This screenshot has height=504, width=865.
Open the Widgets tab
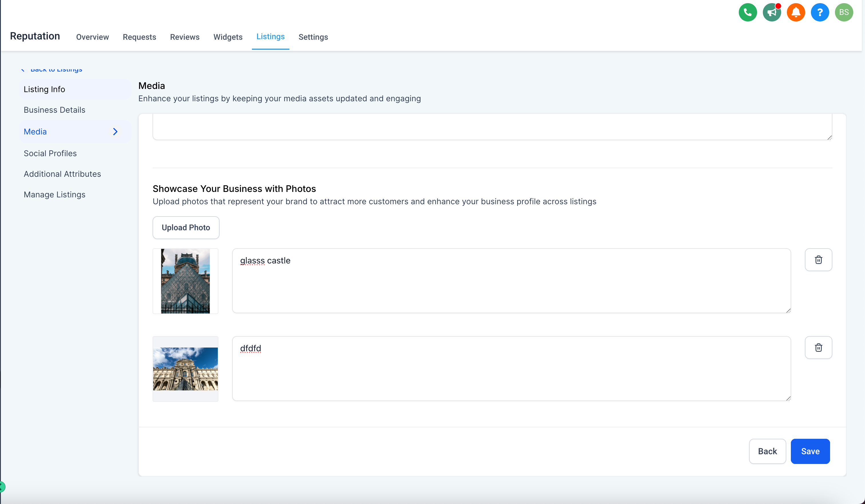[228, 37]
